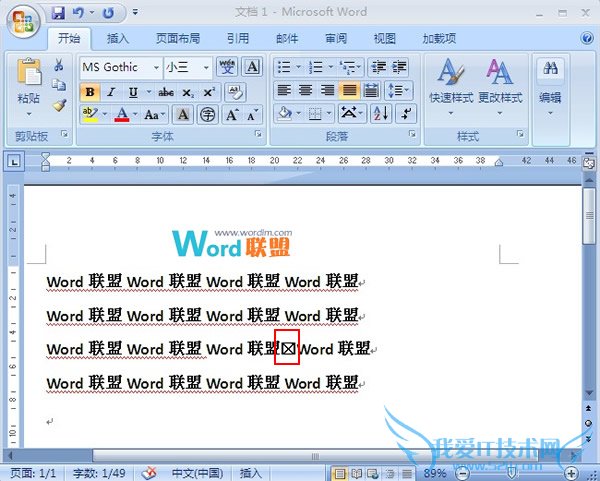The height and width of the screenshot is (481, 600).
Task: Undo the last action
Action: click(78, 13)
